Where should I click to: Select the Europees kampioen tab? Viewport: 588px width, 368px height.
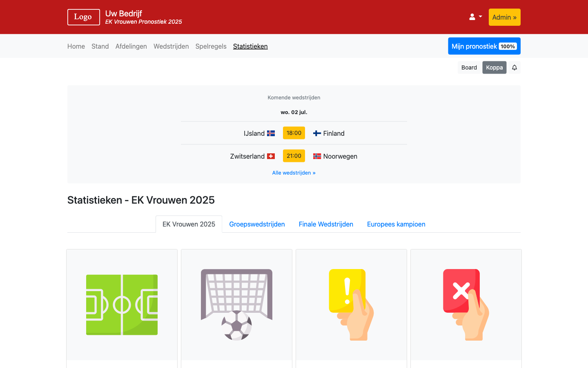tap(396, 224)
